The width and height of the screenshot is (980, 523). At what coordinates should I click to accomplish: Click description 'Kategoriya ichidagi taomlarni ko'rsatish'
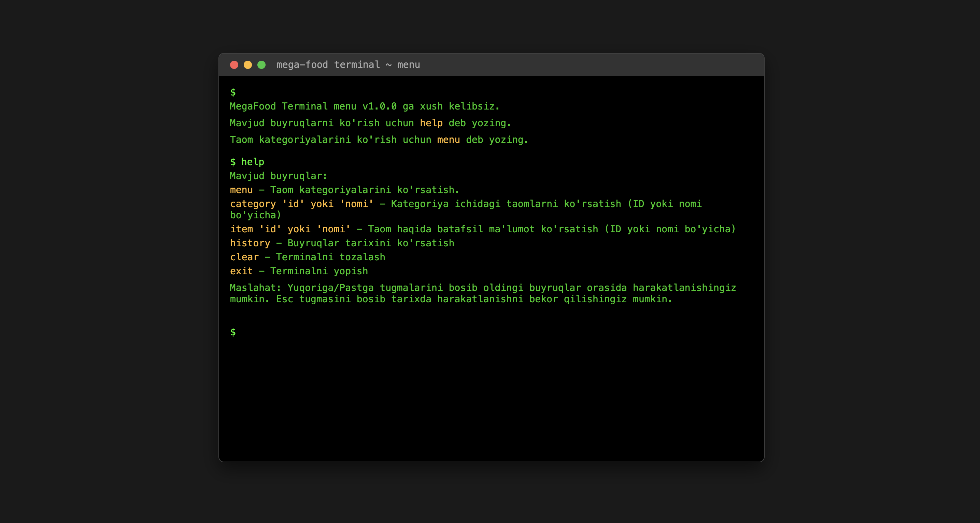click(506, 204)
